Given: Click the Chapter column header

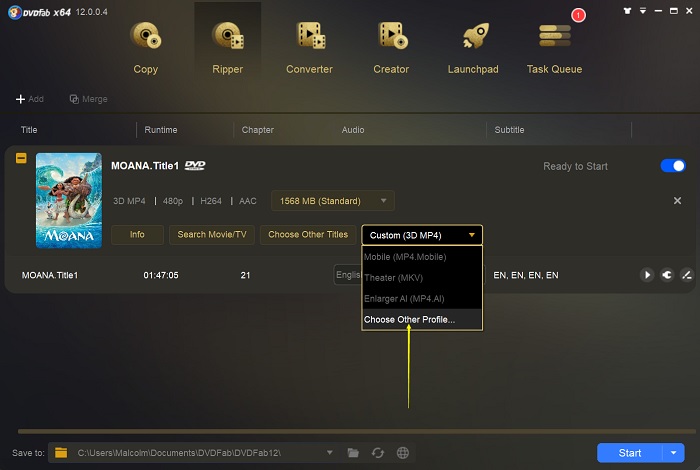Looking at the screenshot, I should 258,130.
